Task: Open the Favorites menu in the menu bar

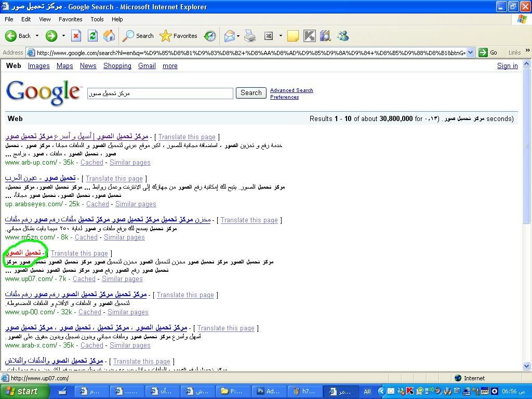Action: (x=70, y=19)
